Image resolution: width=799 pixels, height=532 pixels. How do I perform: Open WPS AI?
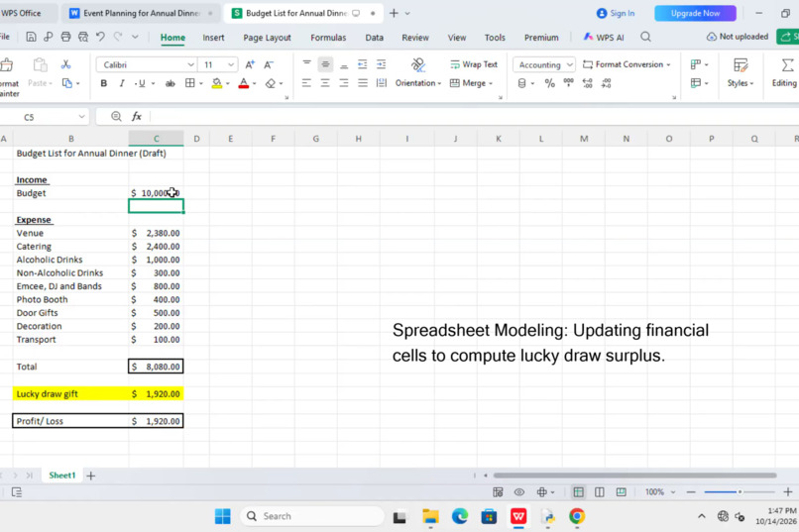pyautogui.click(x=604, y=38)
